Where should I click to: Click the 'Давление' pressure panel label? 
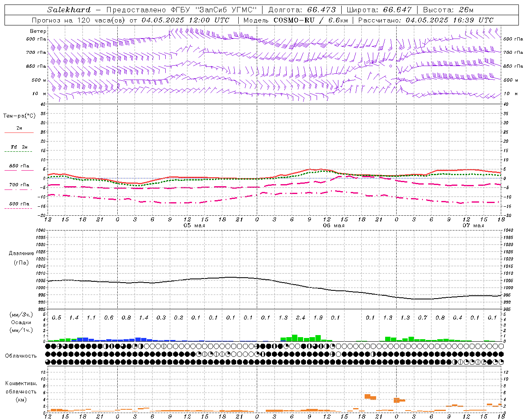(x=21, y=253)
